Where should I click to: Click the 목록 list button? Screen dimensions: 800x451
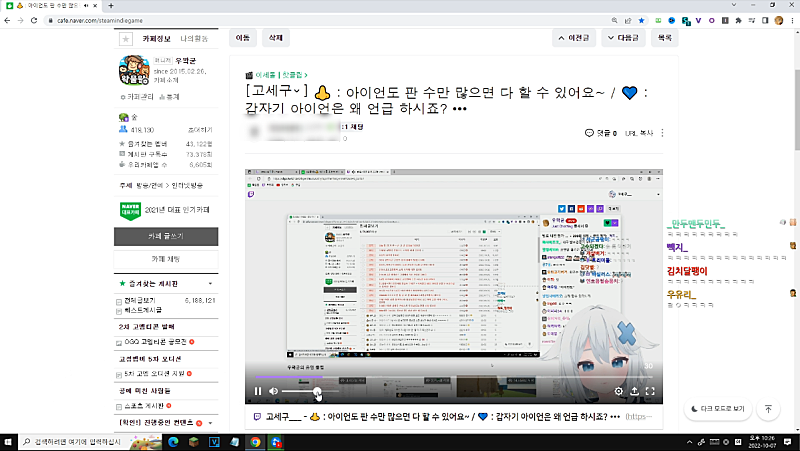tap(664, 37)
